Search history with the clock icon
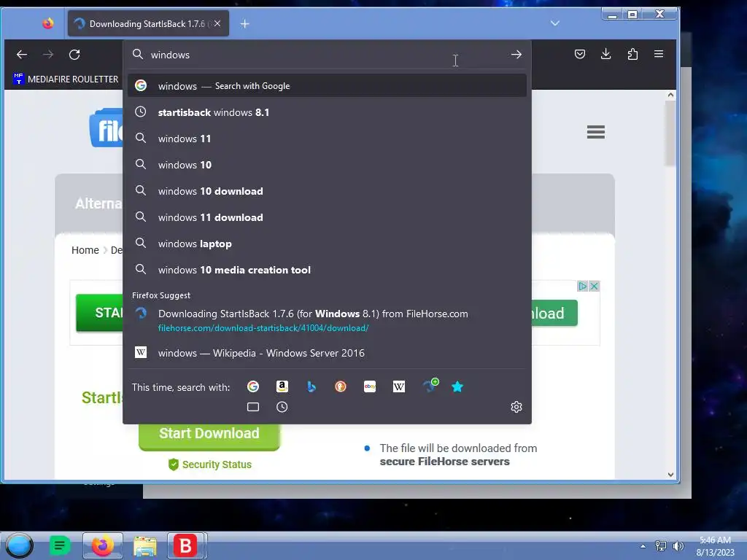 [x=282, y=407]
